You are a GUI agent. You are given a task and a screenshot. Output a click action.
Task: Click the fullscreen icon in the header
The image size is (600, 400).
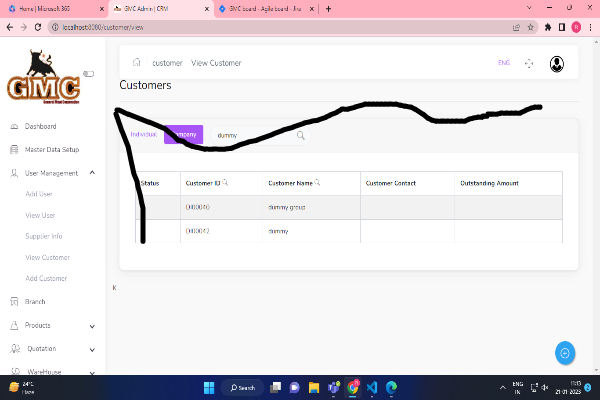(529, 63)
